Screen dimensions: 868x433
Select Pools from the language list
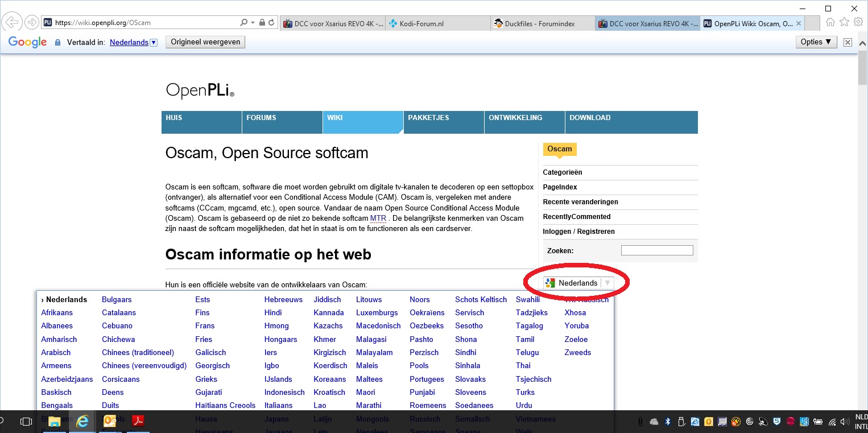tap(419, 366)
